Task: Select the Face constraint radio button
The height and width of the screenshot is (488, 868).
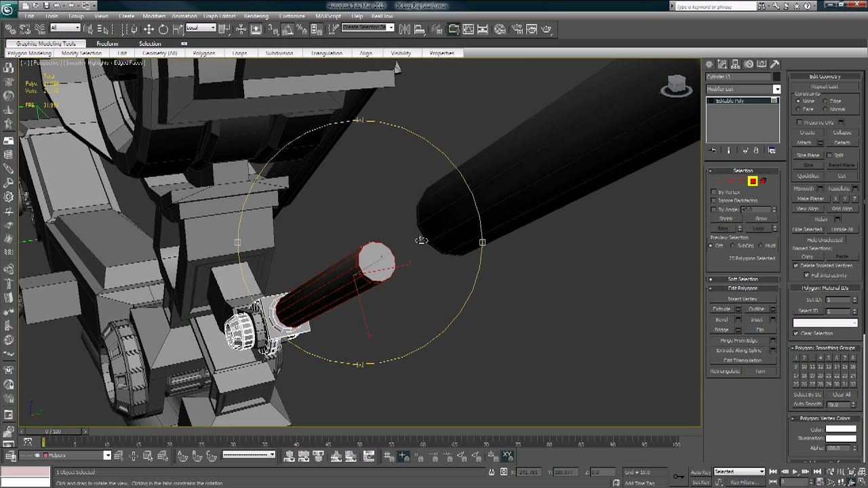Action: click(x=799, y=109)
